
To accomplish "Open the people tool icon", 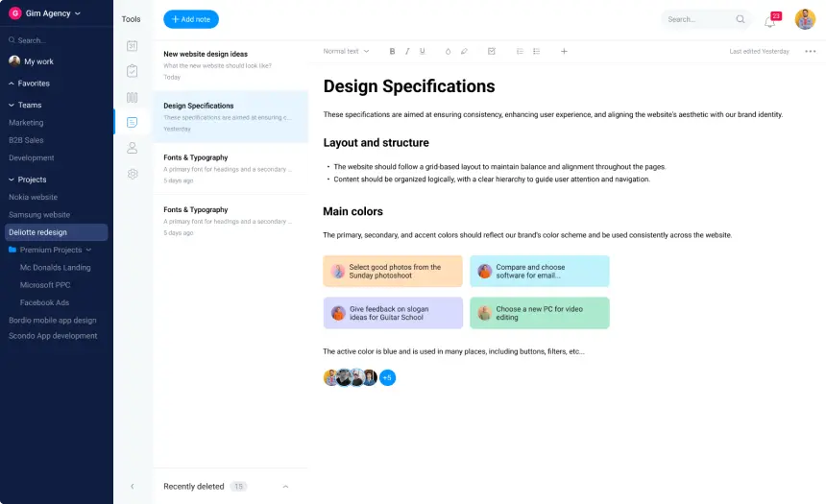I will click(133, 148).
